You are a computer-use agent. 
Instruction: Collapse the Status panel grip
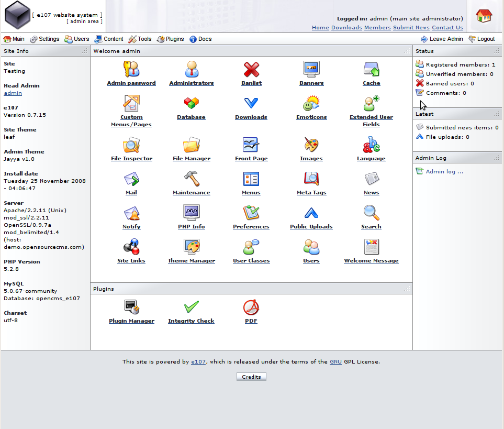pyautogui.click(x=497, y=51)
